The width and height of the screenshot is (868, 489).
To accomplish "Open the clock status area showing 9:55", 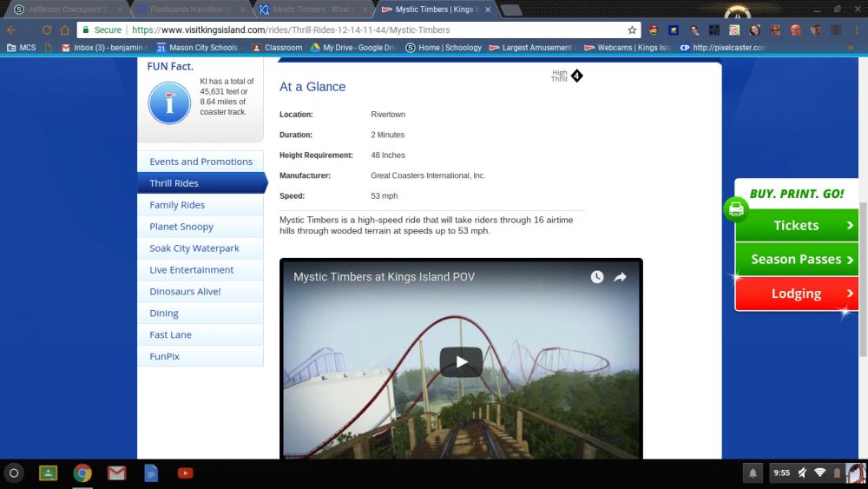I will (782, 473).
